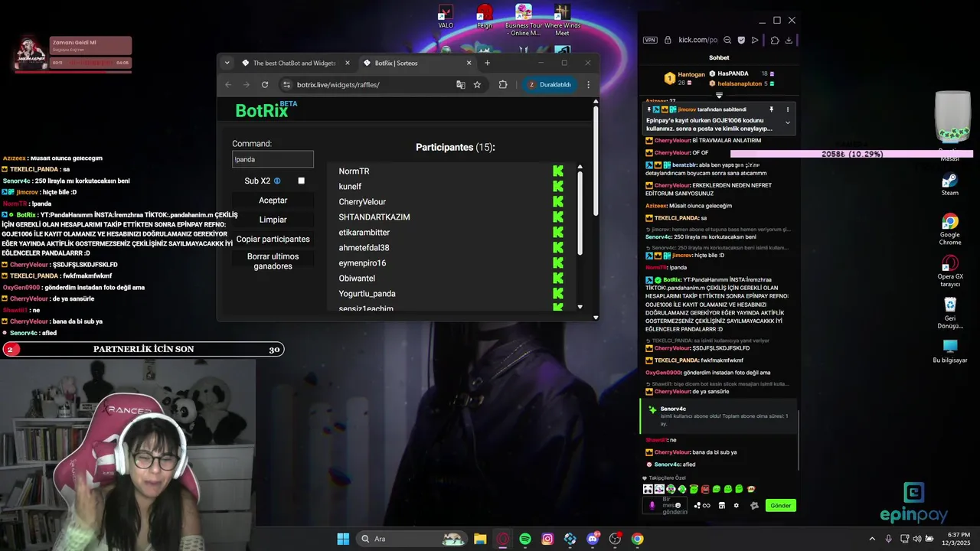Screen dimensions: 980x551
Task: Click taskbar Ara search box
Action: pyautogui.click(x=412, y=539)
